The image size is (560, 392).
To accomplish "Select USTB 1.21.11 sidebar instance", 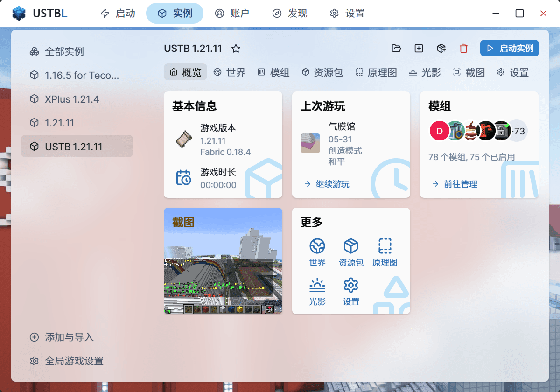I will (77, 147).
